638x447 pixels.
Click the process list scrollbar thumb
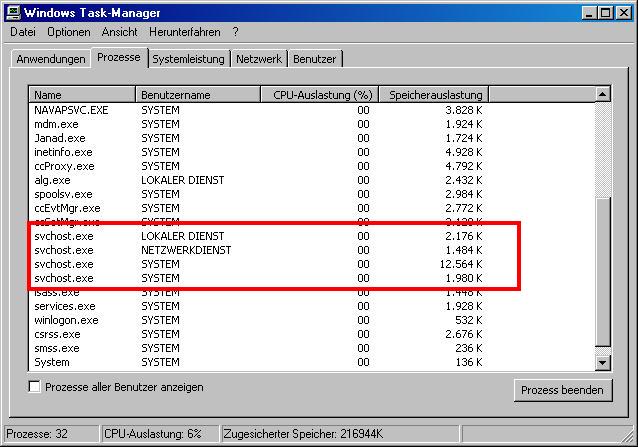click(603, 273)
